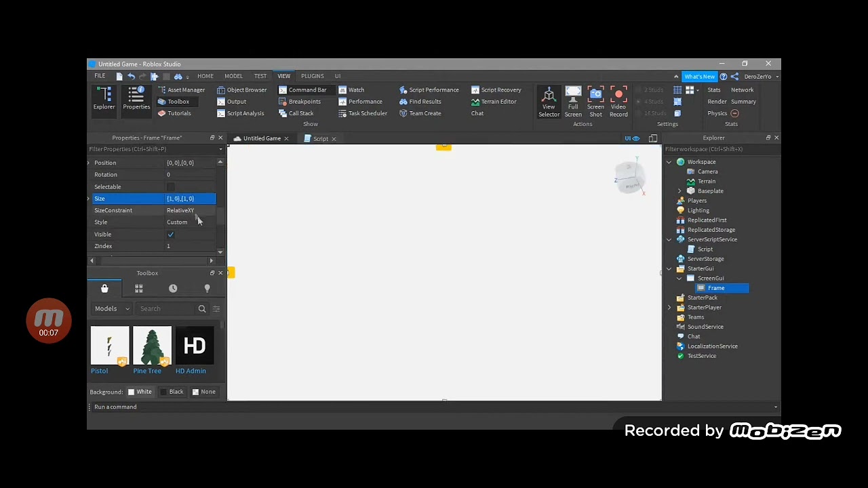Open the Network stats

(742, 90)
